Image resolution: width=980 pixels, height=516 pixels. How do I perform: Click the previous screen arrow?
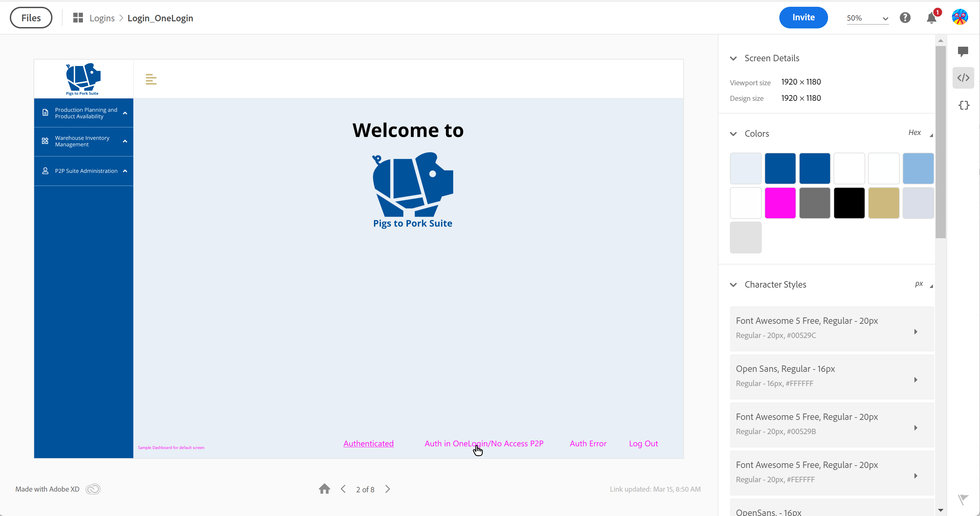[343, 489]
